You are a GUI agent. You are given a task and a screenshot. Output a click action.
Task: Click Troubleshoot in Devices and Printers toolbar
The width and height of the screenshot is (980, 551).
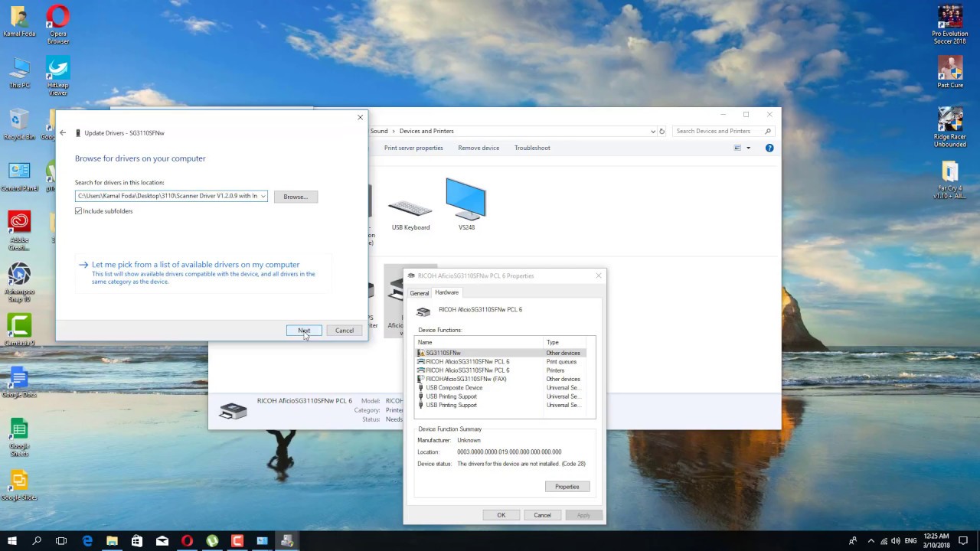[532, 148]
